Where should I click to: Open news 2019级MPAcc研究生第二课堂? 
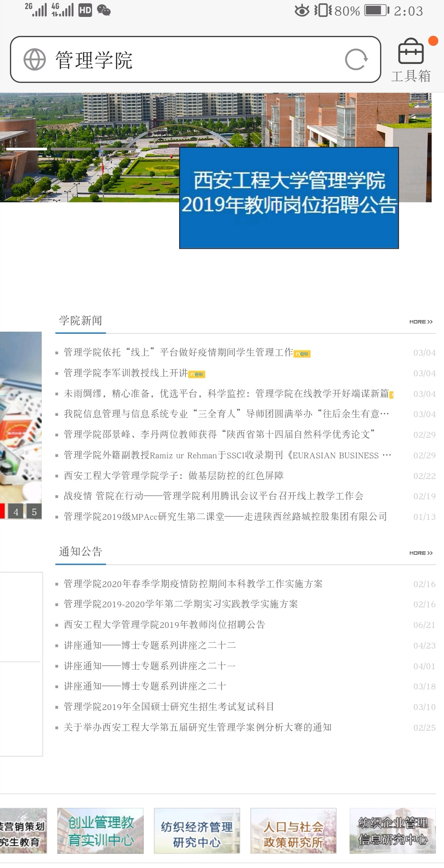[225, 517]
